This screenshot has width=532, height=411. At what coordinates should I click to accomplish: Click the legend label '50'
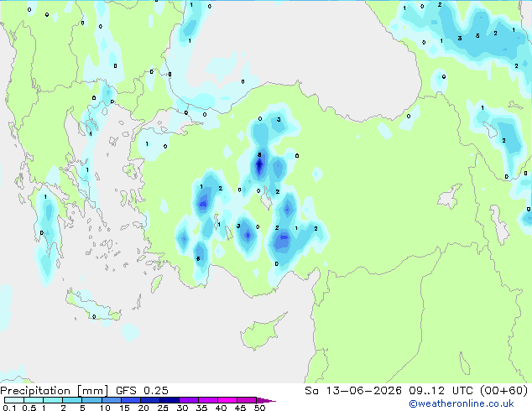point(260,408)
